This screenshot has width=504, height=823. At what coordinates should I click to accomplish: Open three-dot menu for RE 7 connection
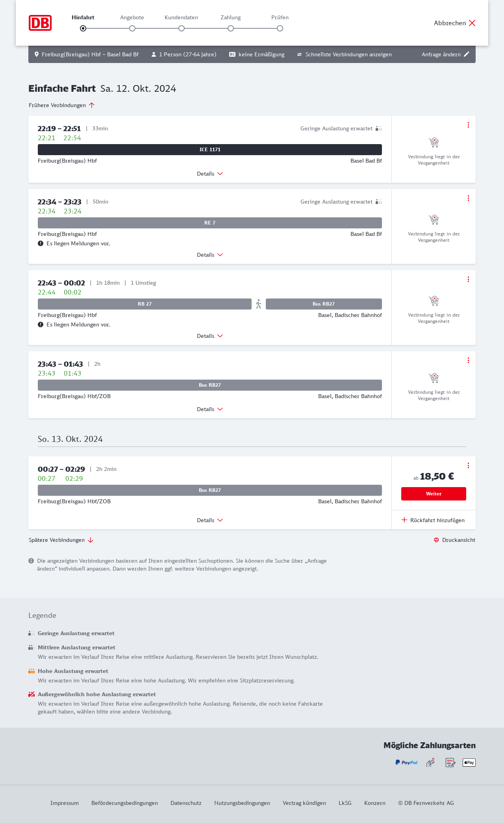468,198
